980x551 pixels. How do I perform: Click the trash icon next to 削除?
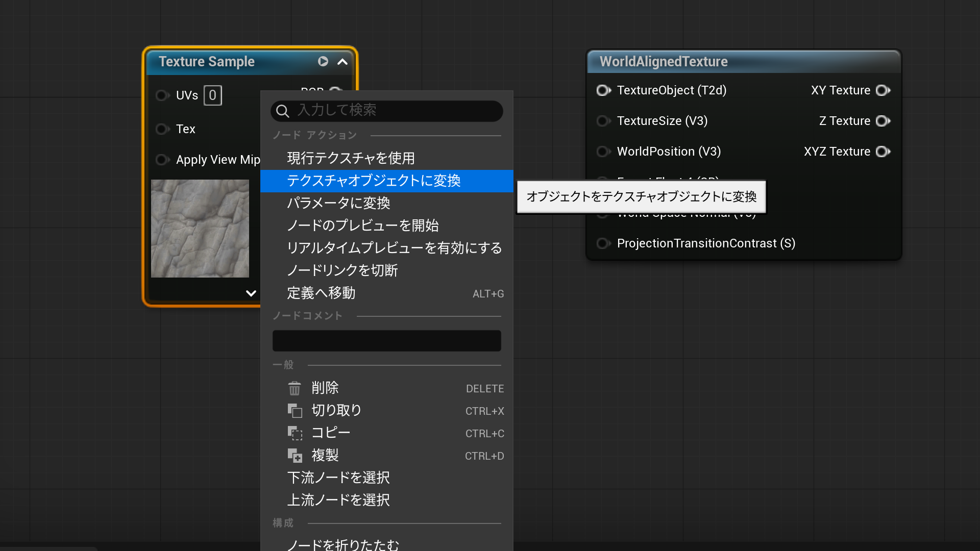pyautogui.click(x=295, y=388)
